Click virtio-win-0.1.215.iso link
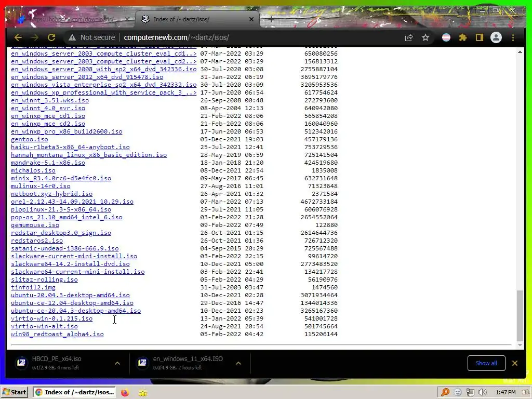 click(x=51, y=319)
